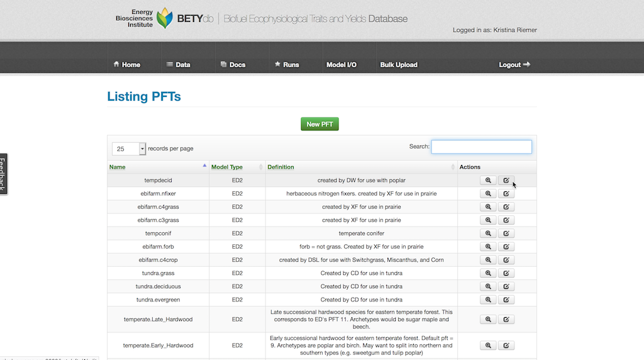
Task: Edit the tundra.grass PFT entry
Action: 506,273
